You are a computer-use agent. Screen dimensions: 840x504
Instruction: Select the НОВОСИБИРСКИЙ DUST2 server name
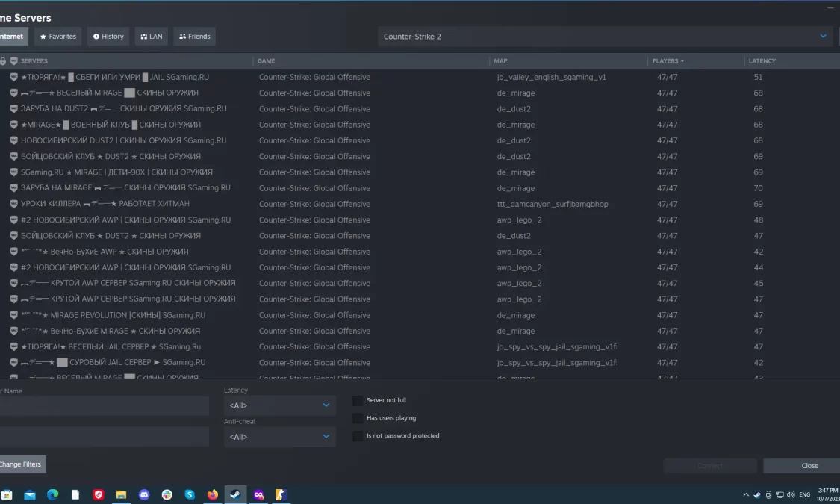[123, 140]
